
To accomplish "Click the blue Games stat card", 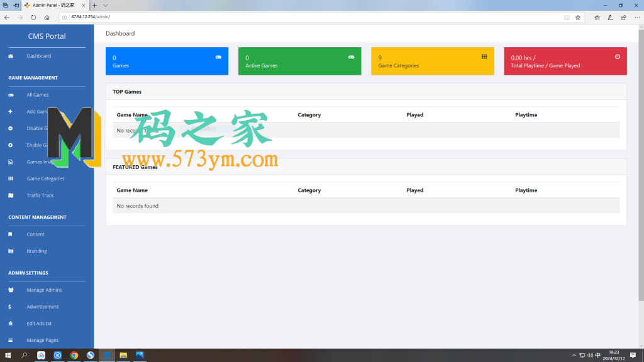I will [167, 61].
